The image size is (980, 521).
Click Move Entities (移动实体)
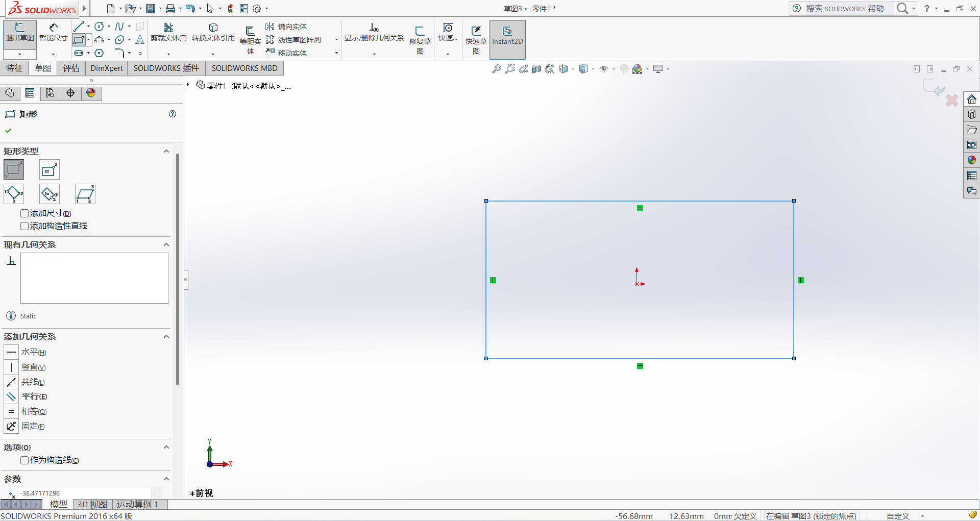286,53
